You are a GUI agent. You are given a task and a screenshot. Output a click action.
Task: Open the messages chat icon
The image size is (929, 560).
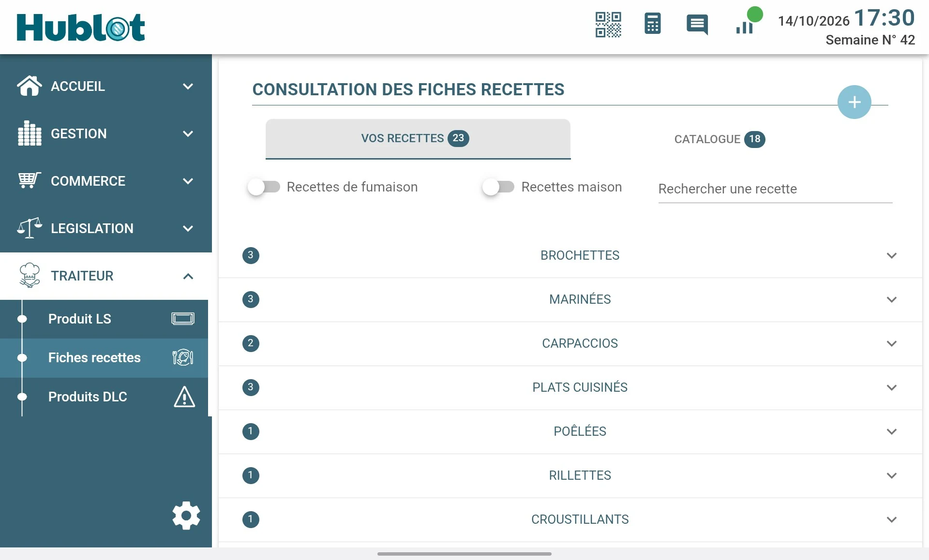tap(697, 24)
